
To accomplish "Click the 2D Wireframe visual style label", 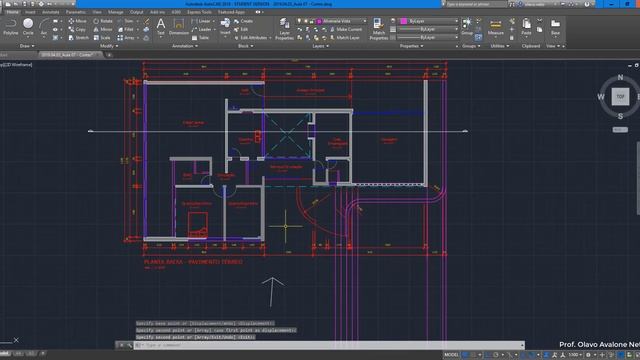I will (17, 64).
